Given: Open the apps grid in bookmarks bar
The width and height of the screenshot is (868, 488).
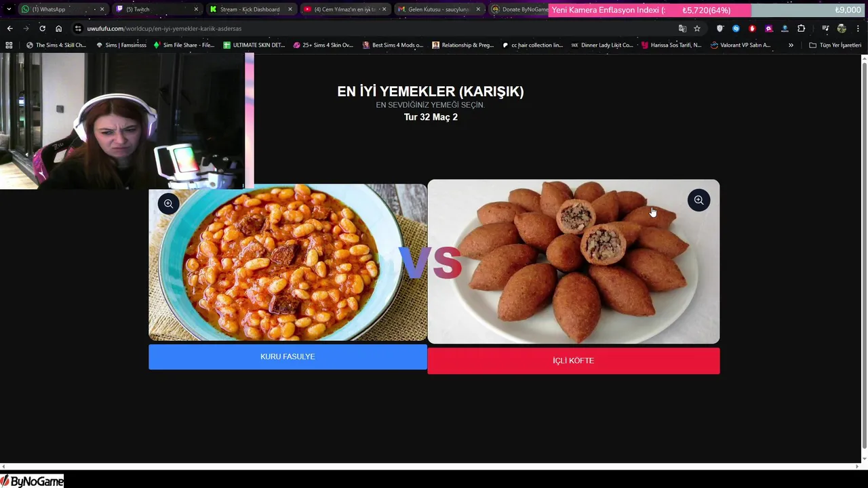Looking at the screenshot, I should tap(9, 45).
